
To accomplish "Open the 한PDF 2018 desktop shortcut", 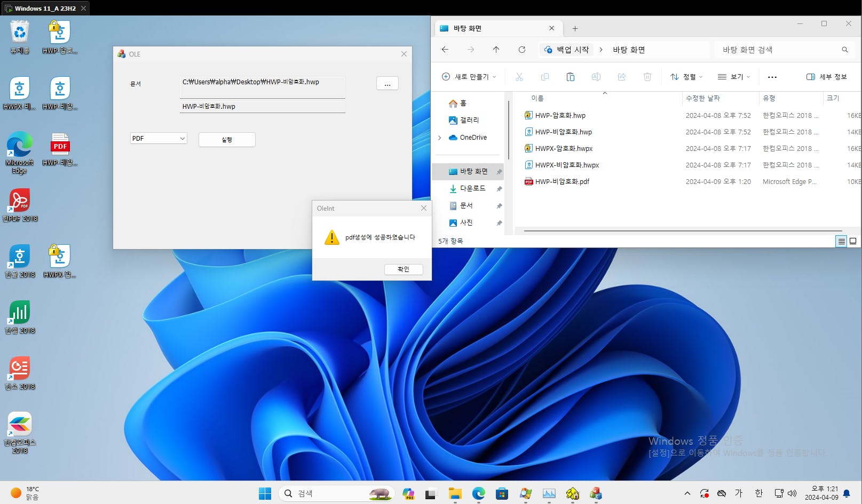I will pos(20,205).
